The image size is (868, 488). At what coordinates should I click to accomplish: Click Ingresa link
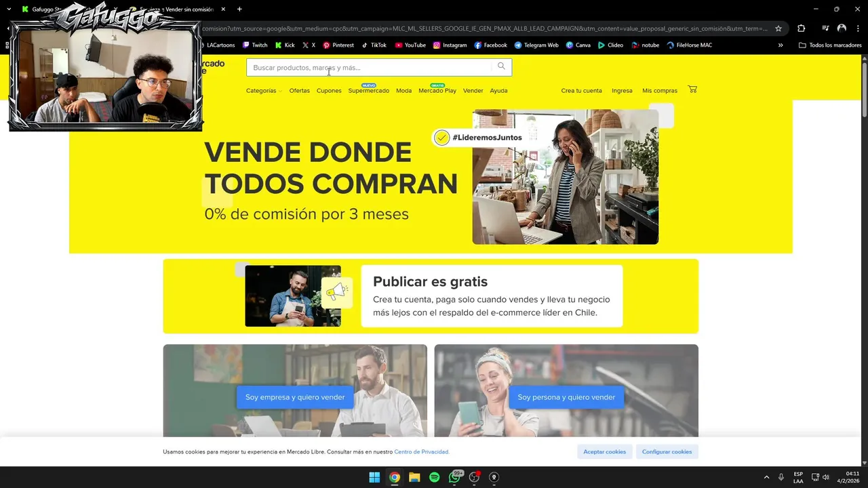(x=622, y=91)
